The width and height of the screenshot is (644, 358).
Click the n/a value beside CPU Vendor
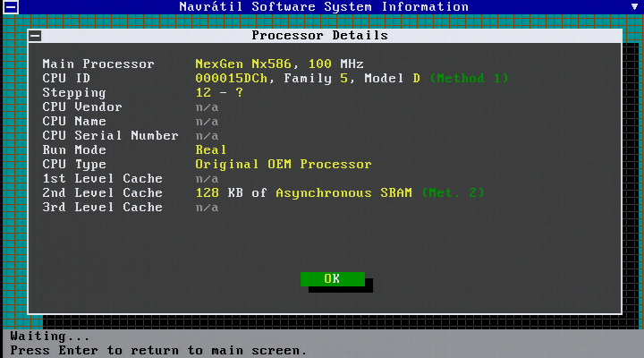pos(207,107)
